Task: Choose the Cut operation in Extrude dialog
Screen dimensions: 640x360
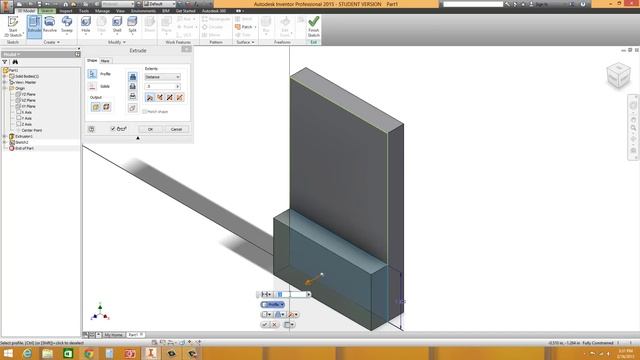Action: 133,87
